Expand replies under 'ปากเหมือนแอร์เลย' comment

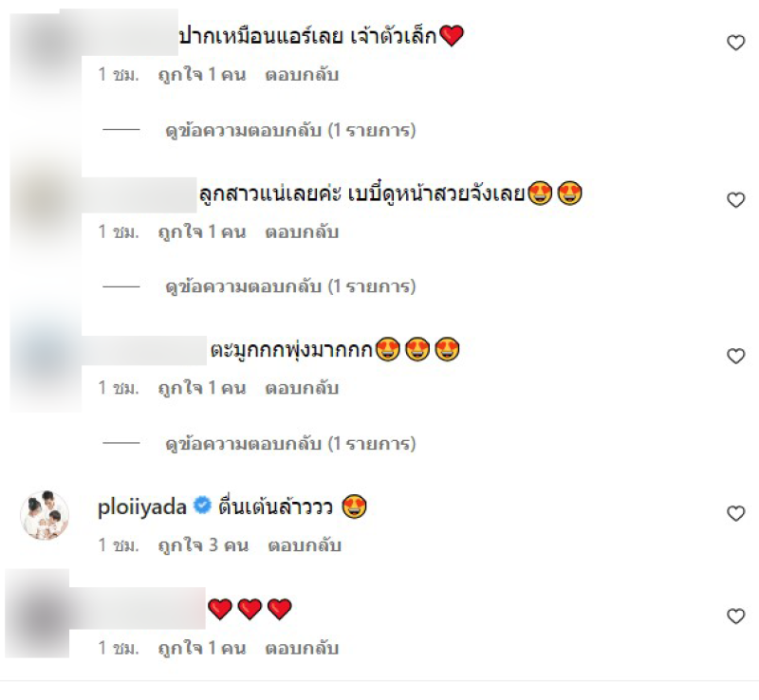[x=290, y=130]
